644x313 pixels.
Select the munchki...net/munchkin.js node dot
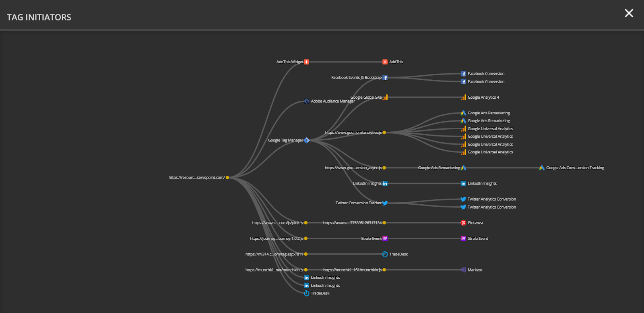coord(306,270)
